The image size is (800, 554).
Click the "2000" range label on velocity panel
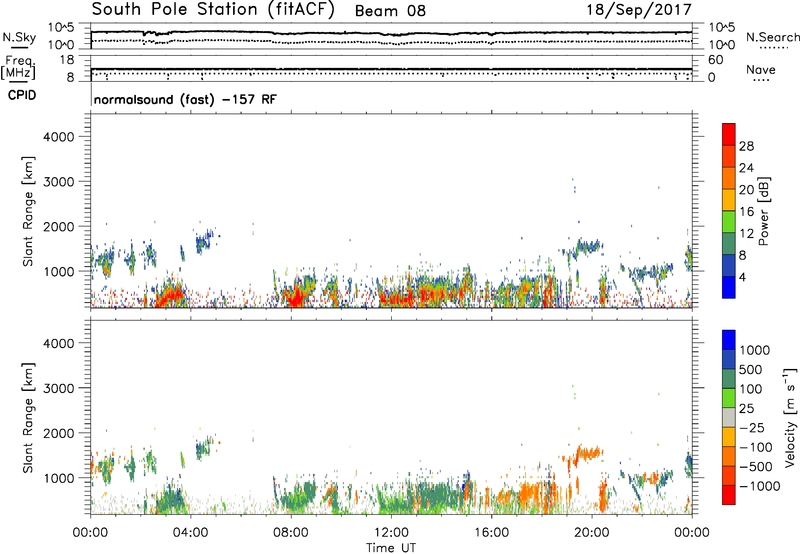59,433
